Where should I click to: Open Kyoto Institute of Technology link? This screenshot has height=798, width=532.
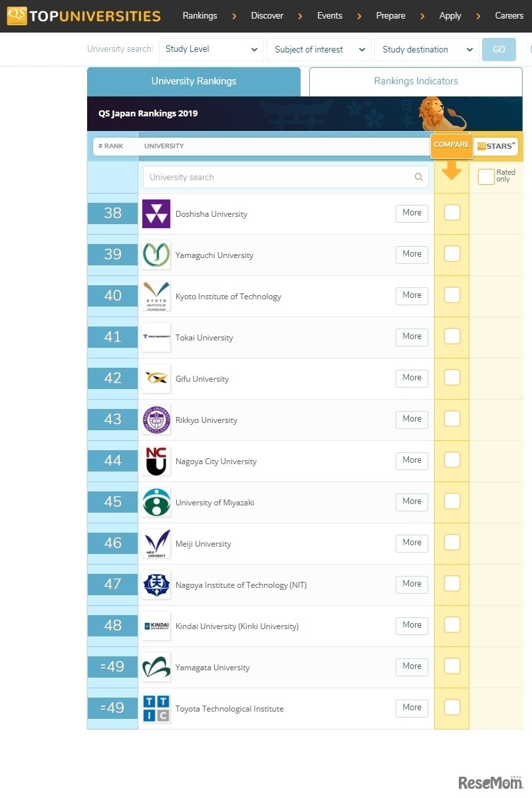click(228, 297)
